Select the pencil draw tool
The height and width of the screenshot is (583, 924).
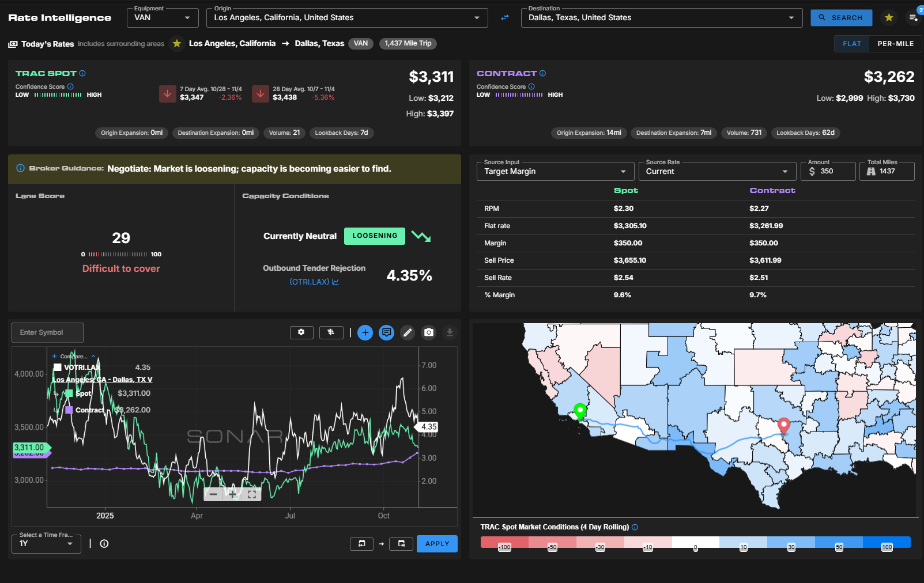click(x=408, y=332)
